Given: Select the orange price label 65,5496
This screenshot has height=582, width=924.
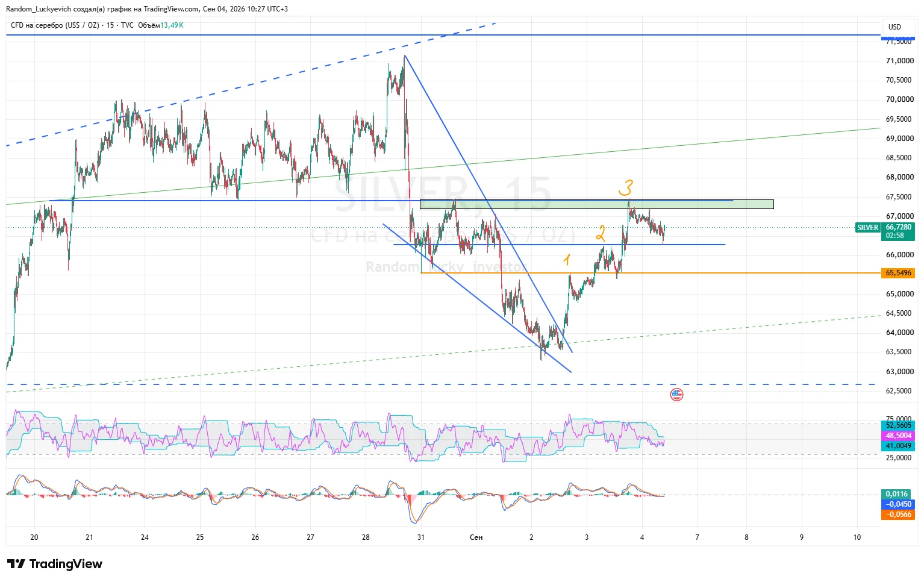Looking at the screenshot, I should point(898,273).
